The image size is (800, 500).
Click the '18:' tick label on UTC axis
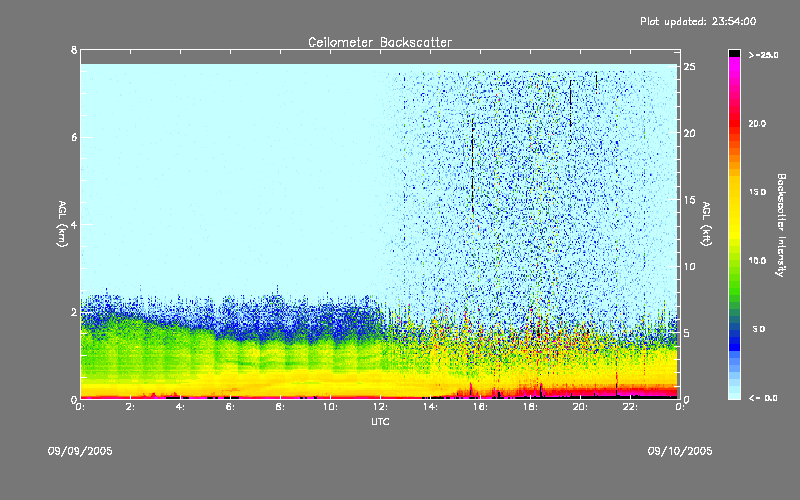point(530,407)
